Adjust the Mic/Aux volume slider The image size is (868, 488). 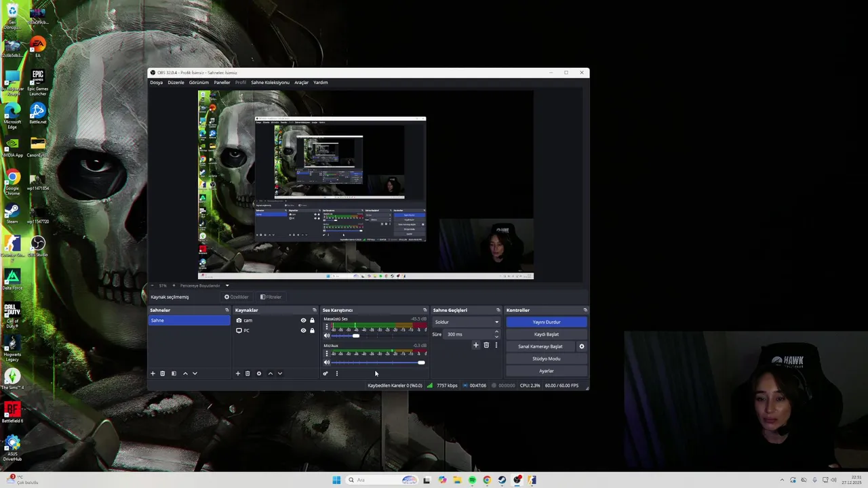421,363
